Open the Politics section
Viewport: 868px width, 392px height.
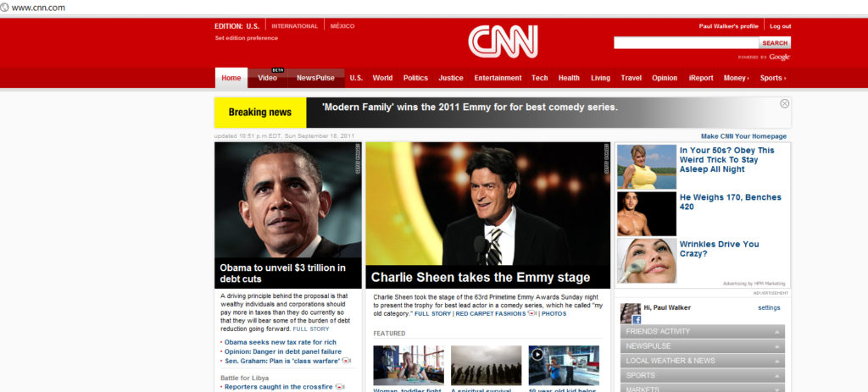click(415, 78)
